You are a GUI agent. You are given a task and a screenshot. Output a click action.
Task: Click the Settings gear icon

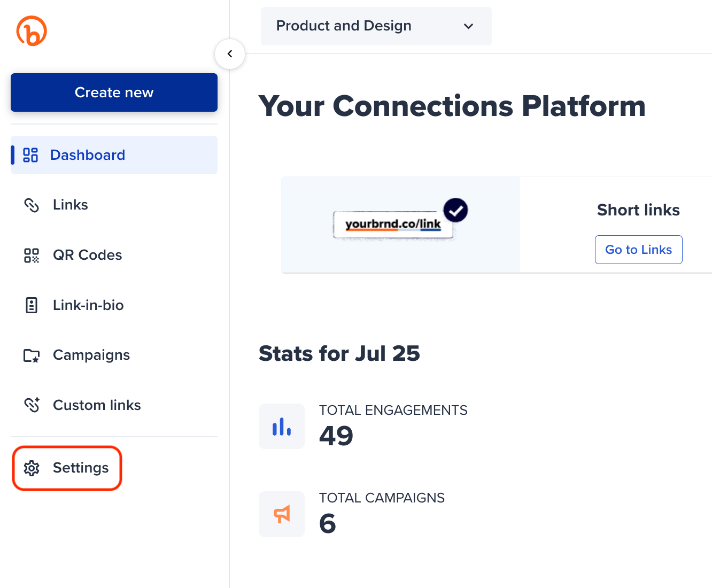[32, 468]
